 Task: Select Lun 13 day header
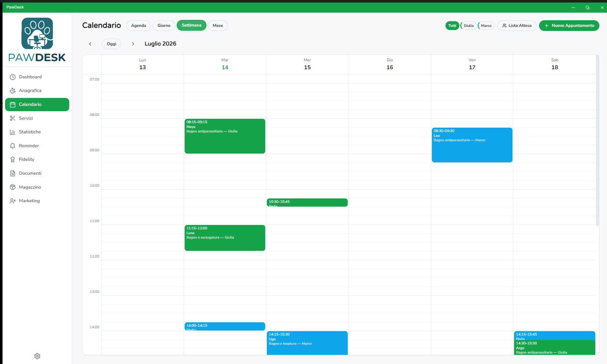143,64
